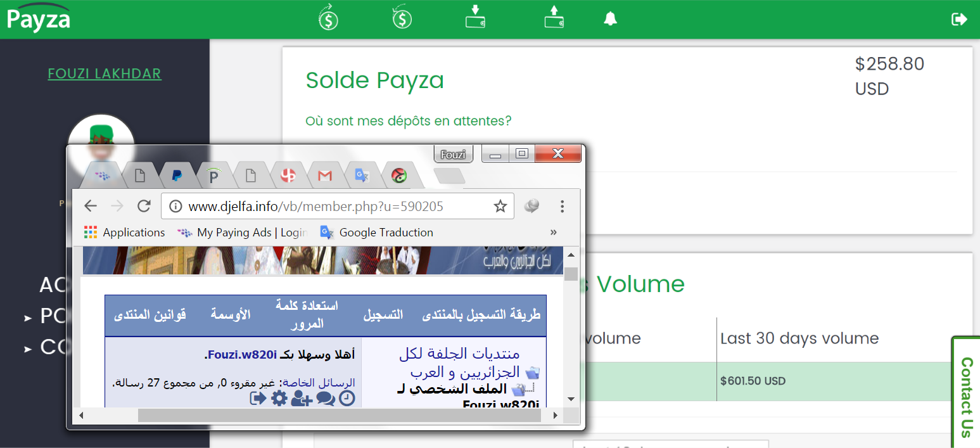Click the vertical scrollbar up arrow
The height and width of the screenshot is (448, 980).
(571, 255)
